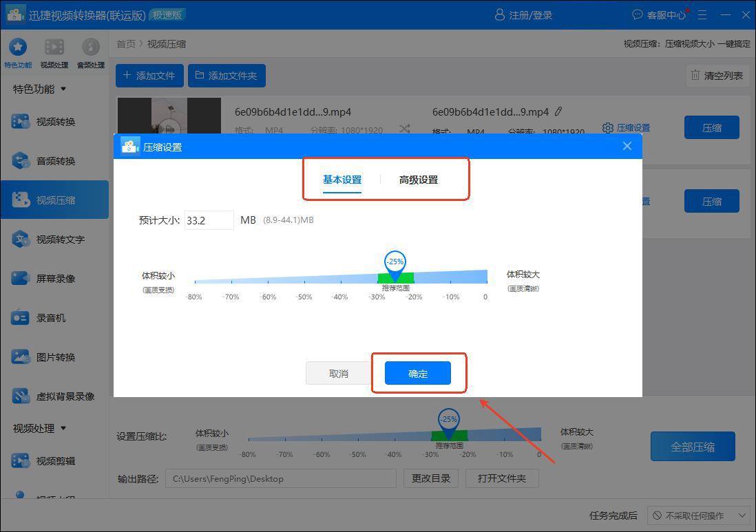Click the 特色功能 star icon
The height and width of the screenshot is (532, 756).
[x=17, y=47]
